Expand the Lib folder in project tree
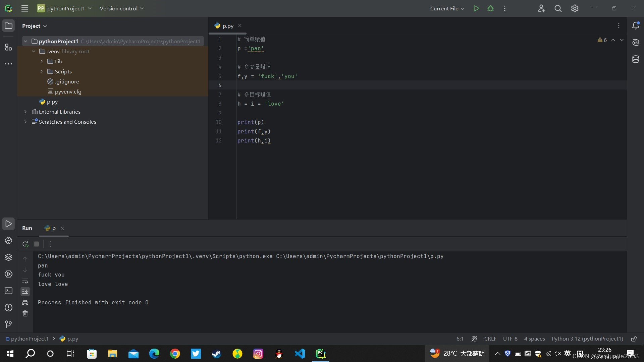 [41, 61]
